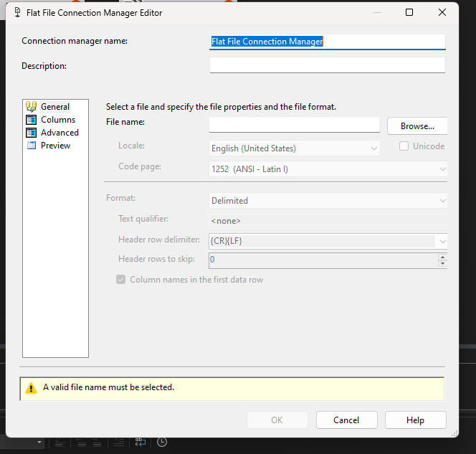Viewport: 476px width, 454px height.
Task: Click the 'Connection manager name:' label
Action: pyautogui.click(x=75, y=41)
